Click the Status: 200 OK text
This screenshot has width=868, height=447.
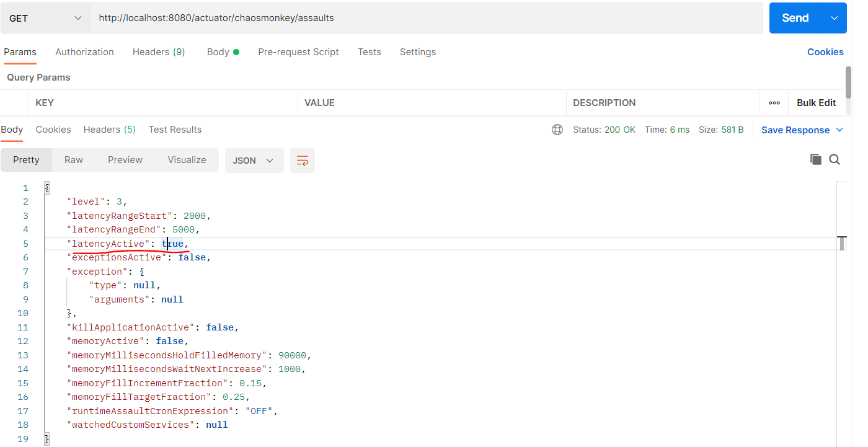[604, 130]
